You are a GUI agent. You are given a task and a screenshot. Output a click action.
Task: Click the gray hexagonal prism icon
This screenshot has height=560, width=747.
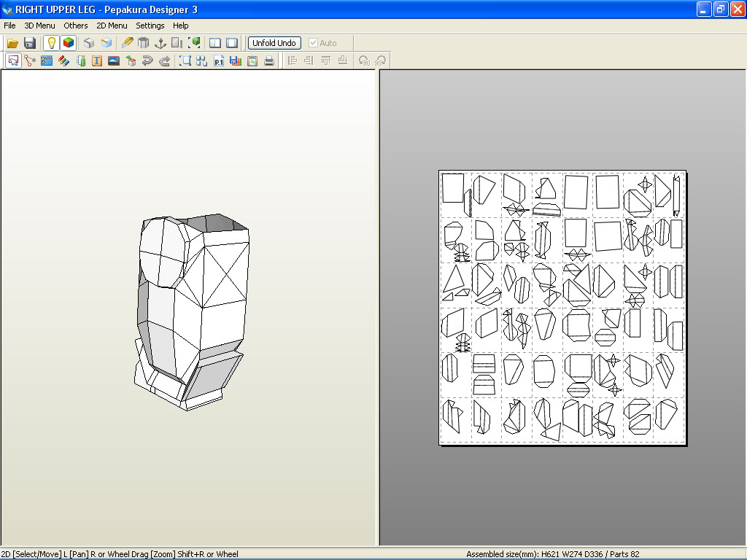144,43
